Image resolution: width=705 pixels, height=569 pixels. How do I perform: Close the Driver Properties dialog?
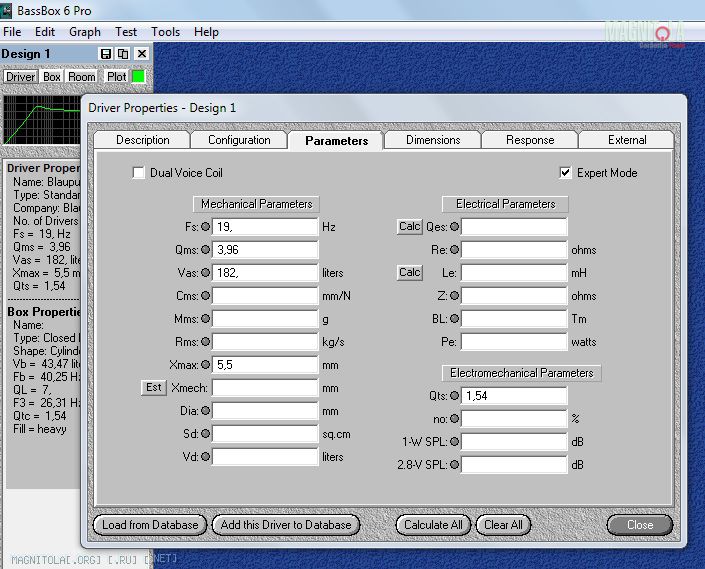point(640,525)
